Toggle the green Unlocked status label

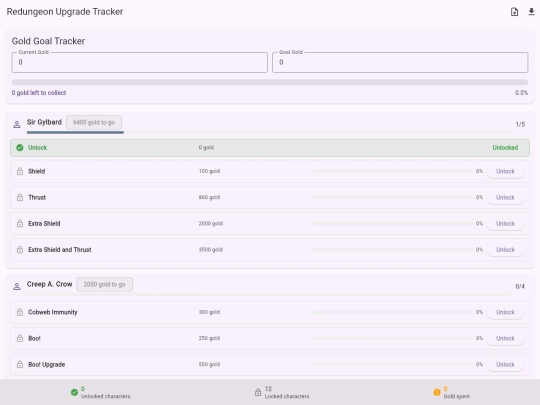coord(505,148)
